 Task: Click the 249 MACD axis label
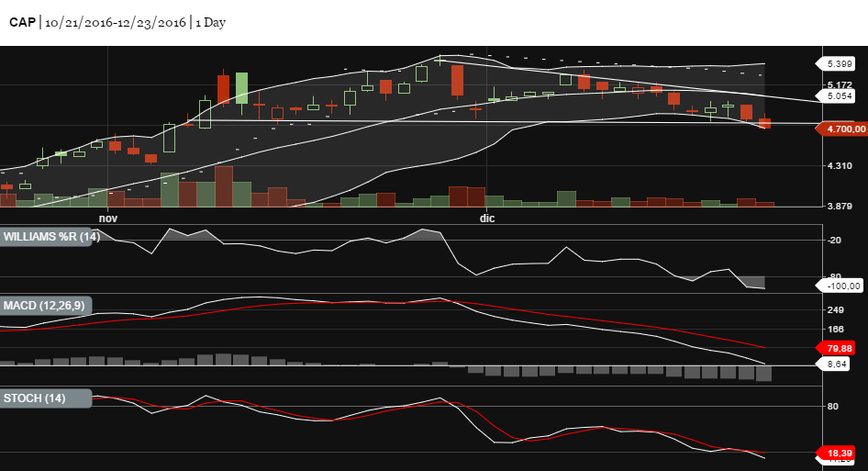[x=835, y=309]
